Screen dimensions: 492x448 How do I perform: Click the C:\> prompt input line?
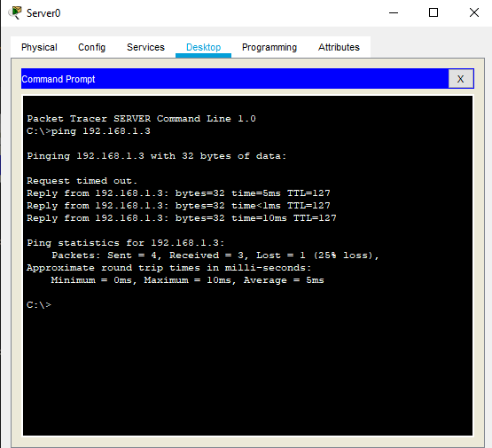(39, 305)
